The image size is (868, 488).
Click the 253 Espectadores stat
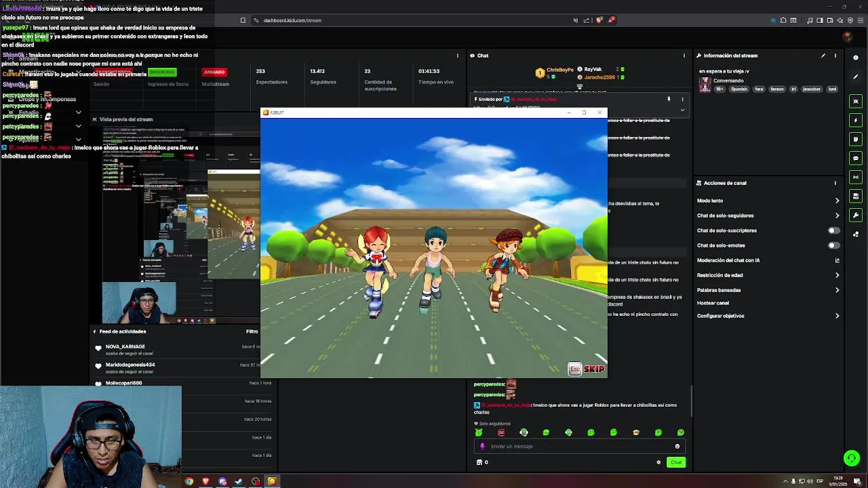(271, 76)
